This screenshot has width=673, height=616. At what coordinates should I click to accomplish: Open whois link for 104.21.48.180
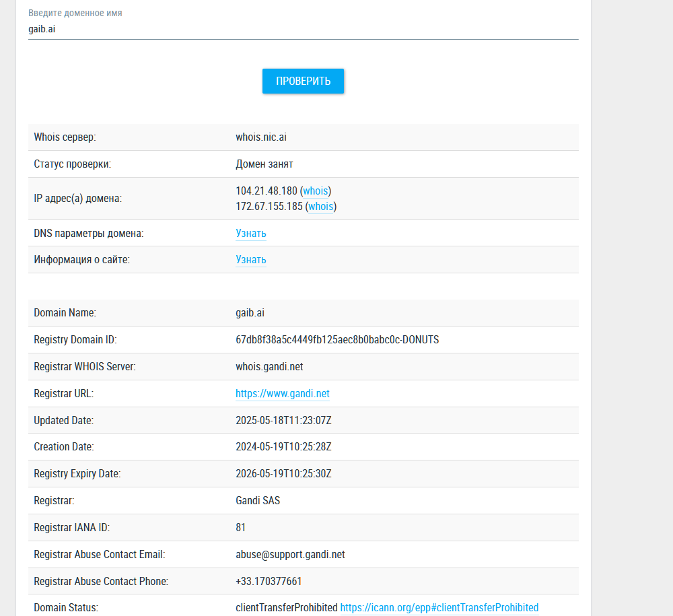coord(315,191)
